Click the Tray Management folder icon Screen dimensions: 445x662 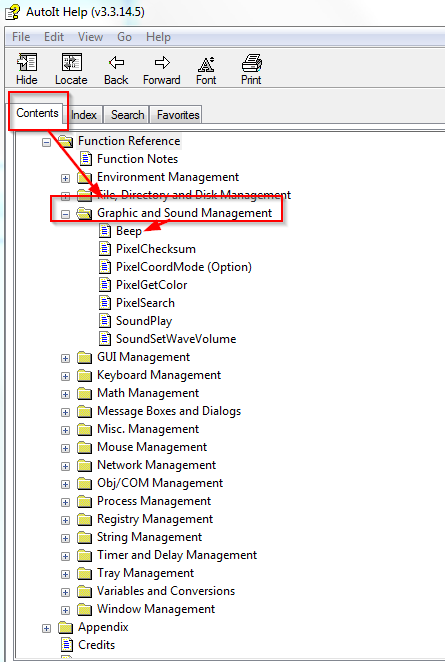[84, 573]
